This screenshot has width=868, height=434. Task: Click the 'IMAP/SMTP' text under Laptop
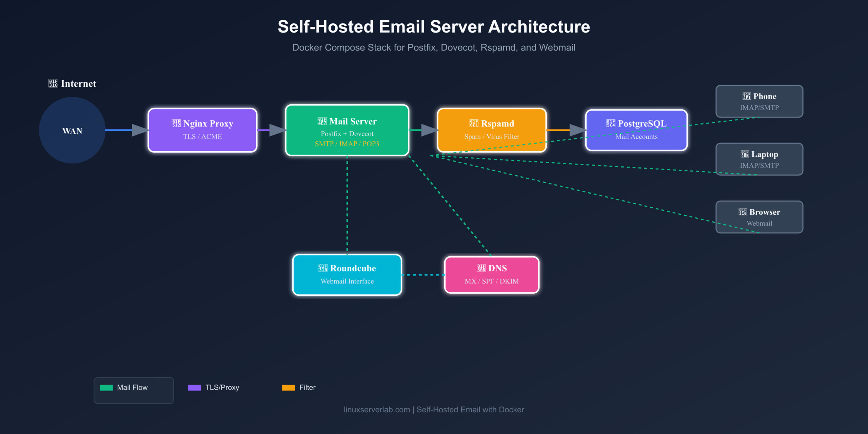[x=759, y=165]
